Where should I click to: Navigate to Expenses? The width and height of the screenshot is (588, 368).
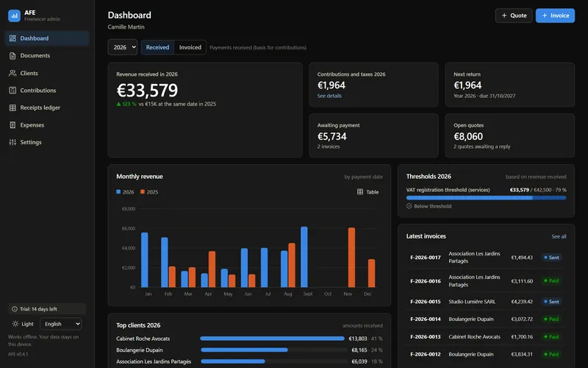47,125
